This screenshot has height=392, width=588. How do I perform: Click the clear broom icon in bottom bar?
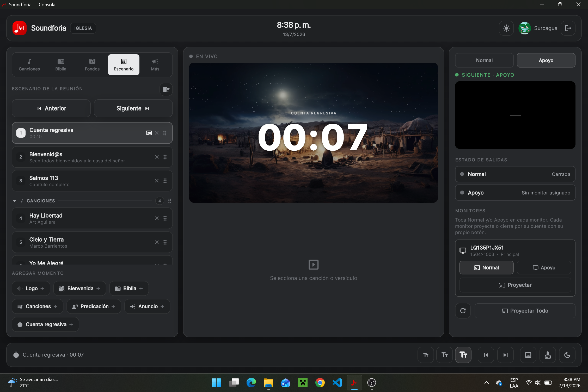(x=548, y=355)
